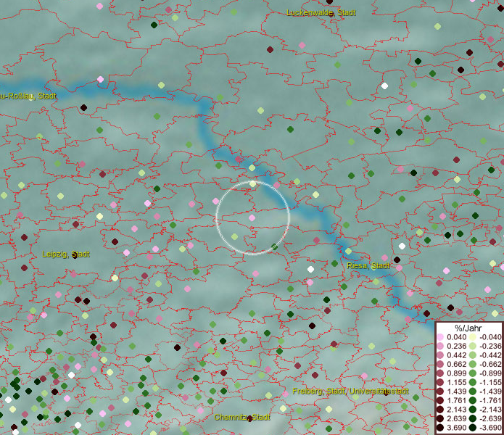Screen dimensions: 504x435
Task: Pick the 0.442 legend color dot
Action: point(440,355)
